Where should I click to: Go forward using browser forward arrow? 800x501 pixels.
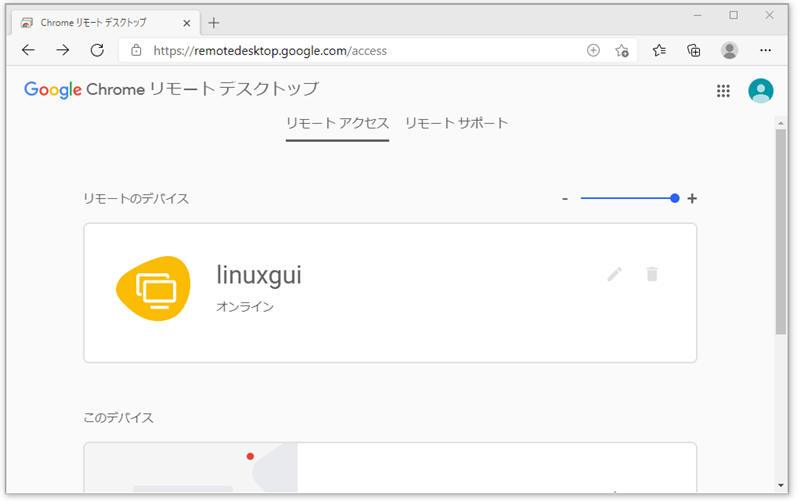tap(63, 50)
